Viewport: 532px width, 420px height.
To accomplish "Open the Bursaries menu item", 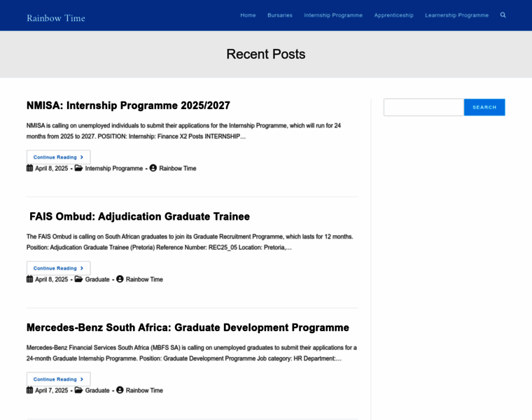I will [x=280, y=15].
